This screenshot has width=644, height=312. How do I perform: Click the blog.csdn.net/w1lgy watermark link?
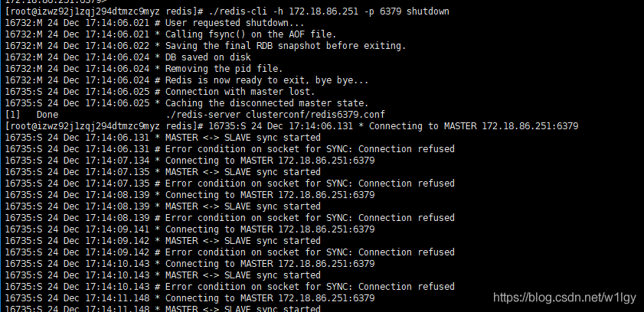coord(564,297)
